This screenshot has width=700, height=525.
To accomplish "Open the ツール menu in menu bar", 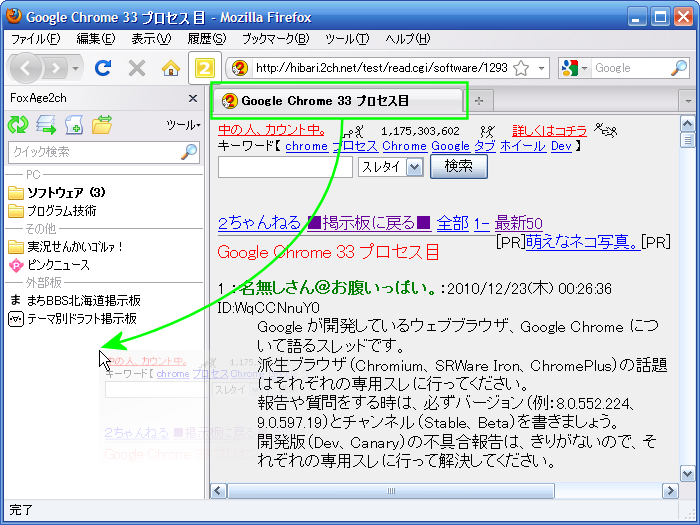I will 347,39.
